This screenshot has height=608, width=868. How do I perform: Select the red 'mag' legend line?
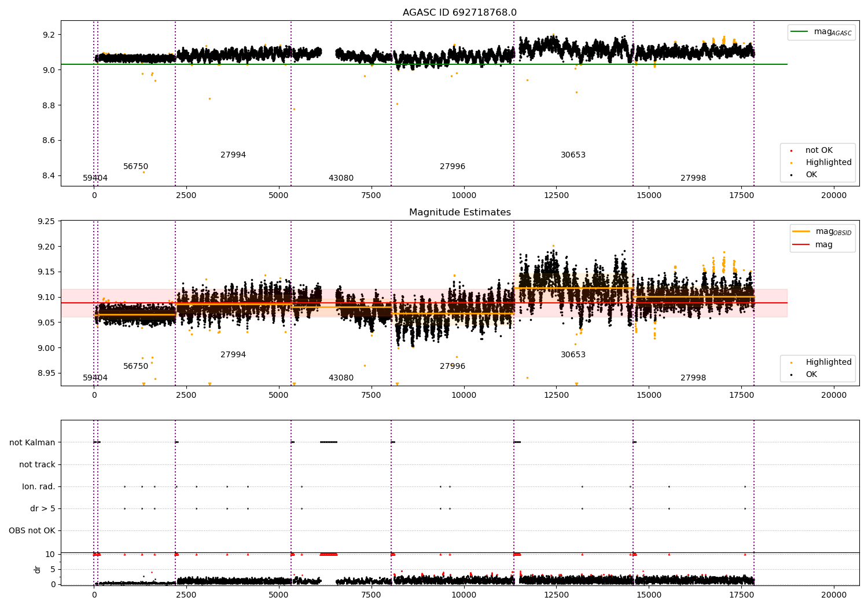801,245
